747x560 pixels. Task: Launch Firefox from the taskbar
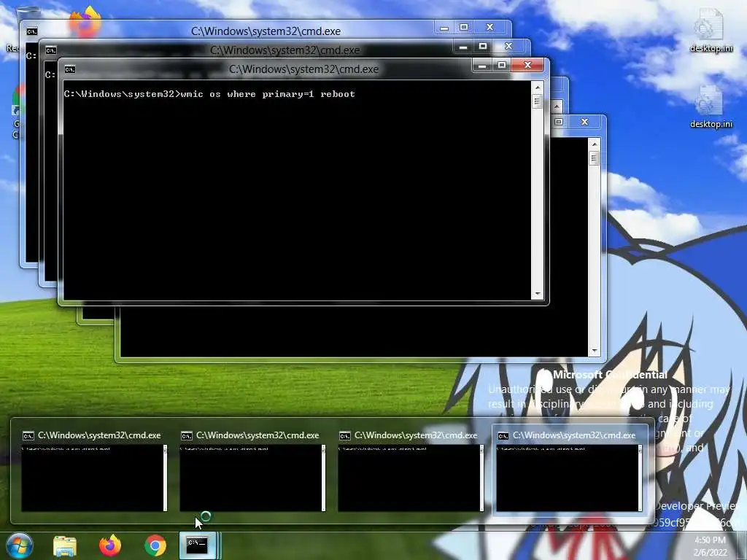pyautogui.click(x=110, y=545)
